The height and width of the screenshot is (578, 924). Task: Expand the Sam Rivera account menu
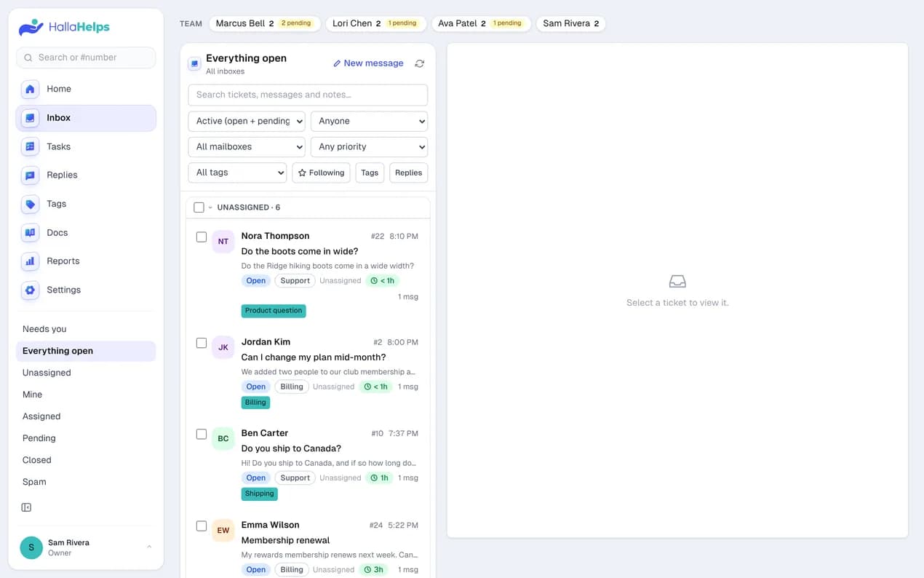(86, 547)
